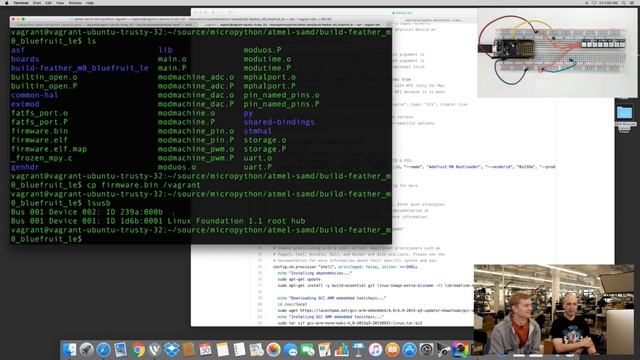Click 'Bus 001 Device 002: ID 239a:000b' line
Screen dimensions: 640x360
click(x=87, y=212)
